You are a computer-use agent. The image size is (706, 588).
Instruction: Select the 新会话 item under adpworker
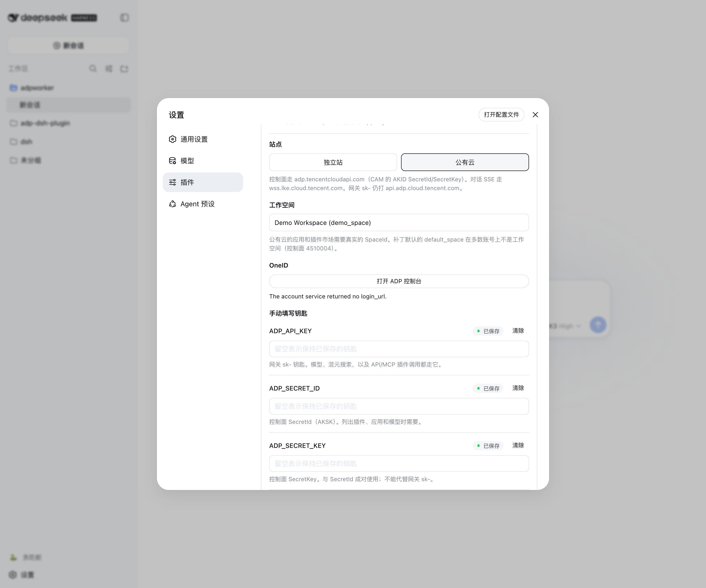tap(68, 105)
